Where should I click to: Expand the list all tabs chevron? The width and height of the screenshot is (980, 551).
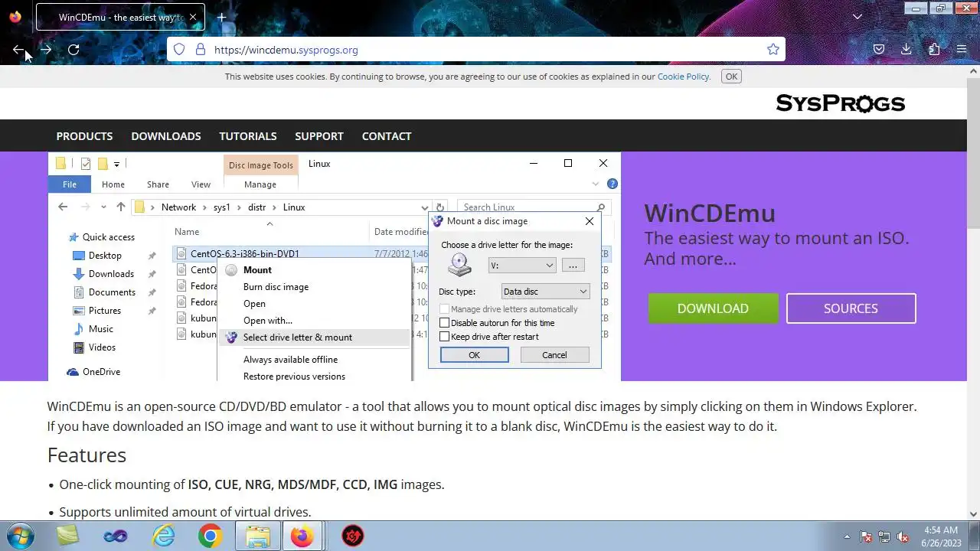click(x=857, y=17)
